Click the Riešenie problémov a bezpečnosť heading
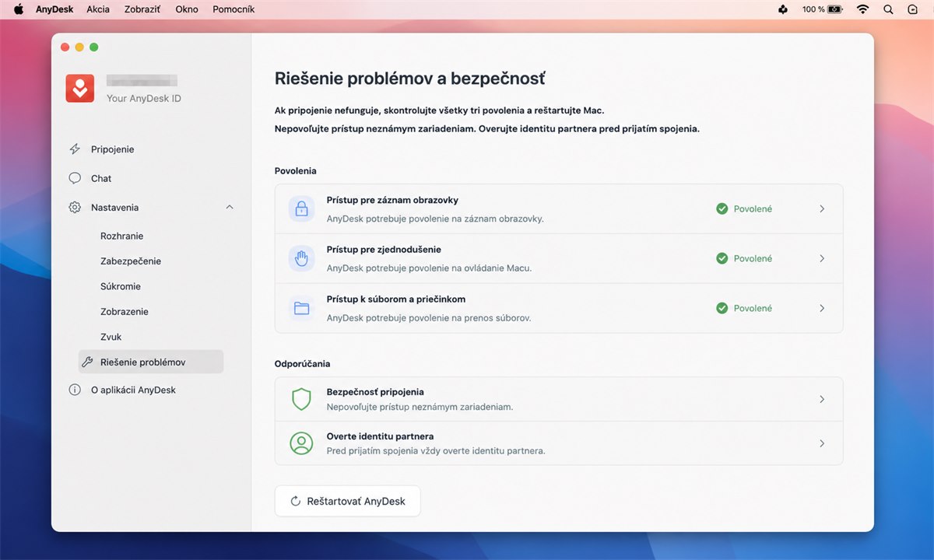Viewport: 934px width, 560px height. pyautogui.click(x=410, y=79)
